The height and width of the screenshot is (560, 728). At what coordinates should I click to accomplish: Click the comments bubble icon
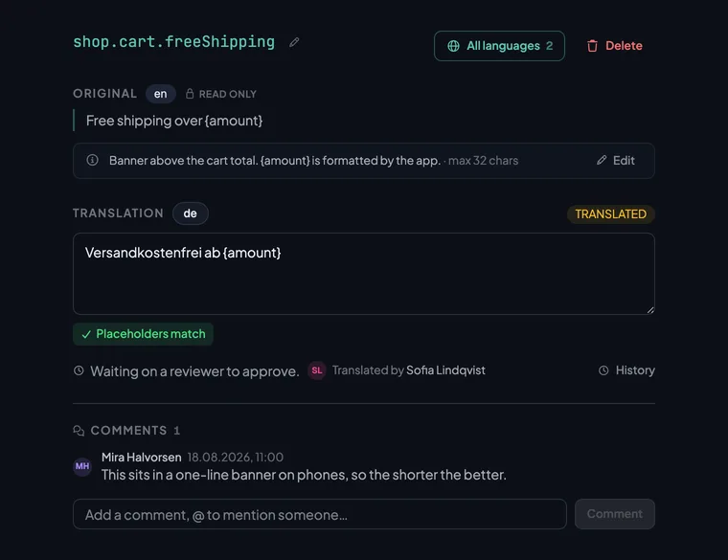79,431
